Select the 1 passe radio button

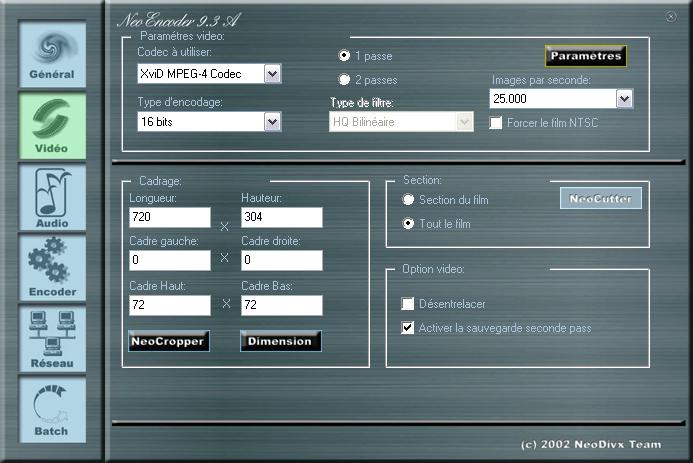tap(345, 55)
